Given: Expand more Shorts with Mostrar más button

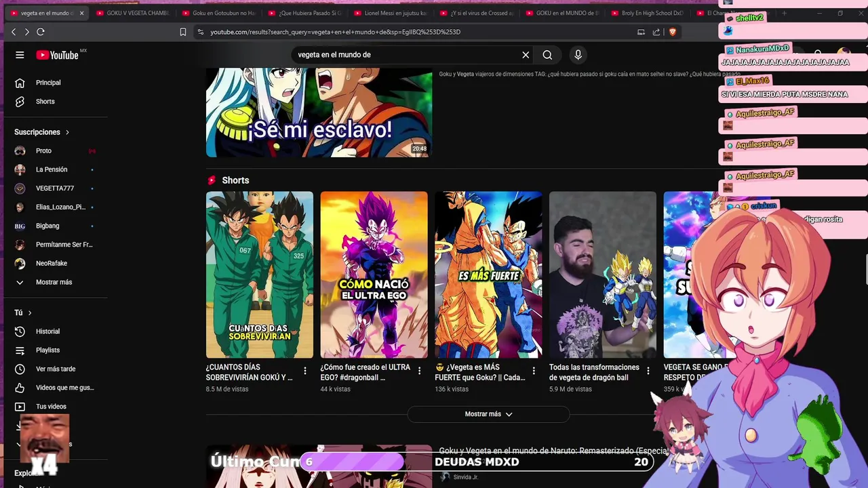Looking at the screenshot, I should coord(488,414).
